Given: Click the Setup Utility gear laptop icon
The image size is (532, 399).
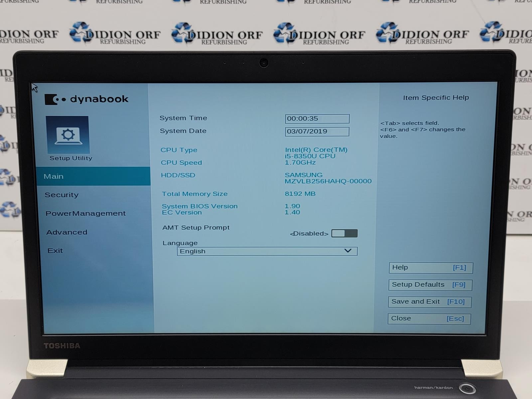Looking at the screenshot, I should pos(67,135).
